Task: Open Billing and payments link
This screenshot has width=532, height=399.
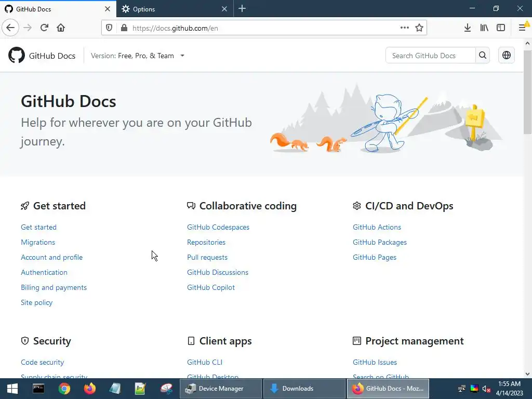Action: [x=54, y=287]
